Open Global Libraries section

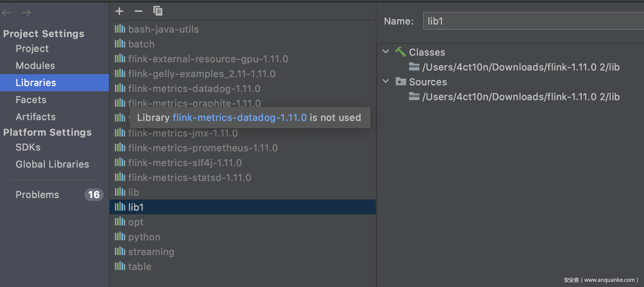click(52, 164)
